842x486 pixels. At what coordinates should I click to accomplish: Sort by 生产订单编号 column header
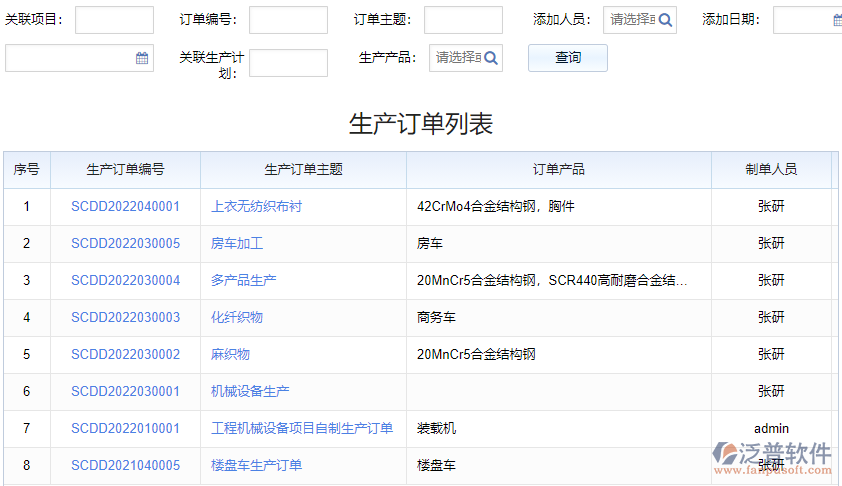[125, 170]
